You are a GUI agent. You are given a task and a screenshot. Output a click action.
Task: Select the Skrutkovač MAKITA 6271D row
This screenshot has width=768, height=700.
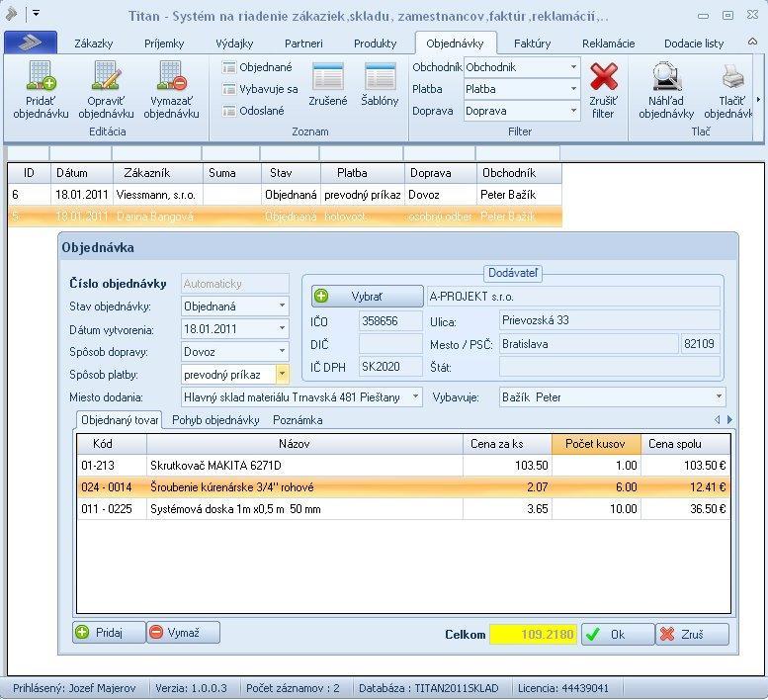tap(403, 466)
